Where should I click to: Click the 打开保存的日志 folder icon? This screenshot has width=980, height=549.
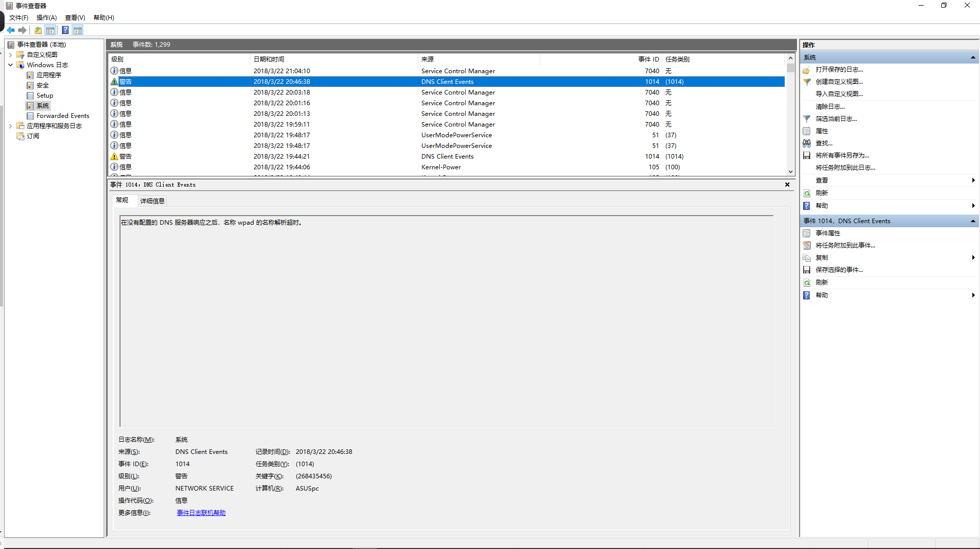(807, 70)
